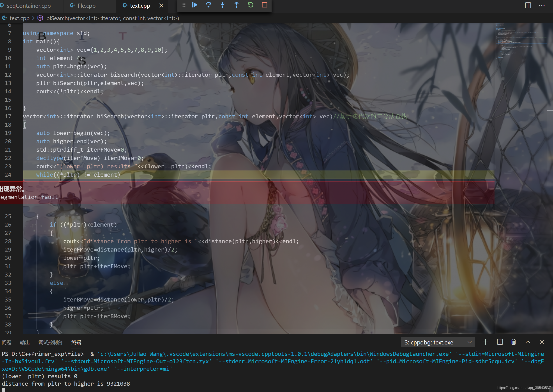Open the cppdbg: text.exe terminal dropdown
Screen dimensions: 553x392
click(x=438, y=342)
